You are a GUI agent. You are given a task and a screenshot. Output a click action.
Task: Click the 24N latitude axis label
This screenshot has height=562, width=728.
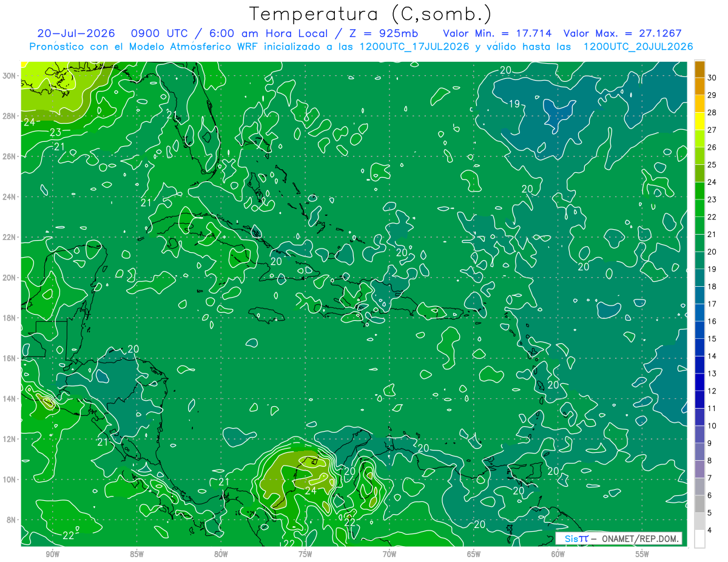pos(9,197)
